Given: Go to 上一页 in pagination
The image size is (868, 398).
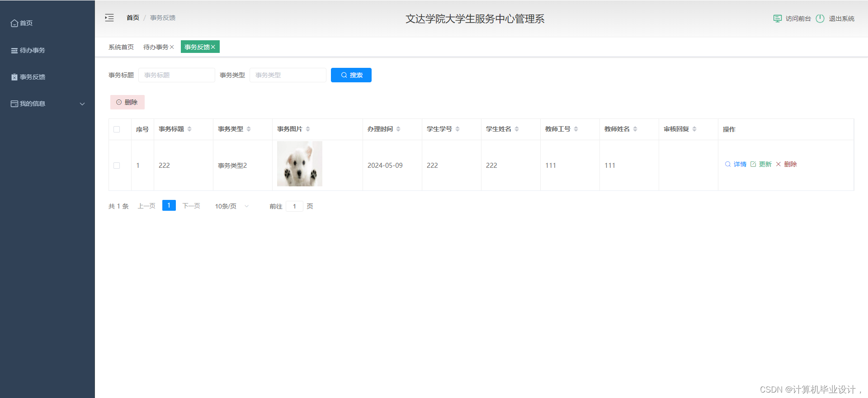Looking at the screenshot, I should click(x=146, y=206).
